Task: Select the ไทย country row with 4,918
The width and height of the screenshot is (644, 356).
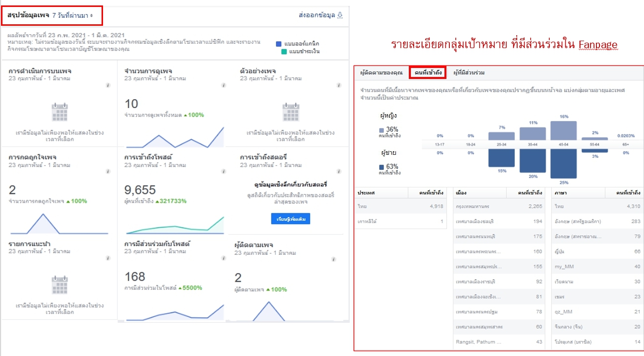Action: click(400, 206)
